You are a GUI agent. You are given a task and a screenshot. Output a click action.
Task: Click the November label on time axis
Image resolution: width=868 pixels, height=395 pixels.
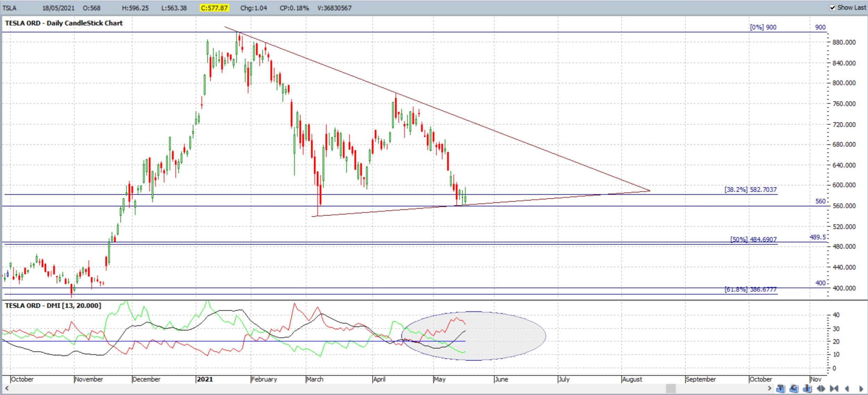pyautogui.click(x=89, y=379)
